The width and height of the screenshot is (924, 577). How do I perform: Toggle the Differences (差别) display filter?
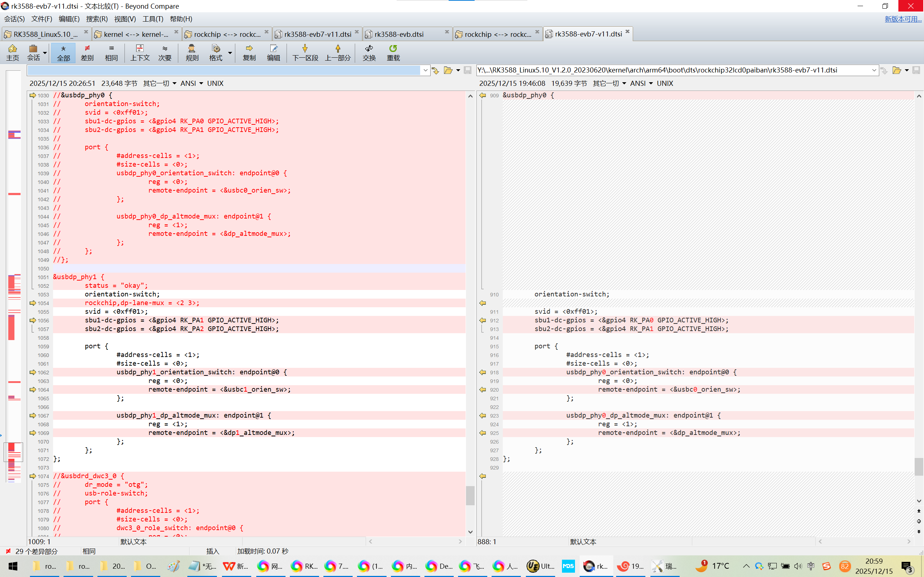click(x=87, y=52)
